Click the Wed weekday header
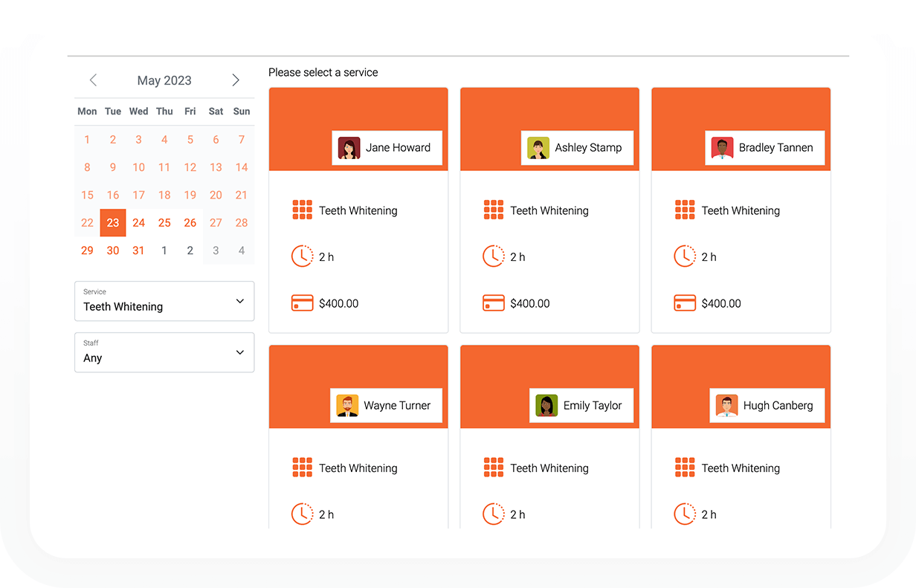916x588 pixels. point(138,112)
